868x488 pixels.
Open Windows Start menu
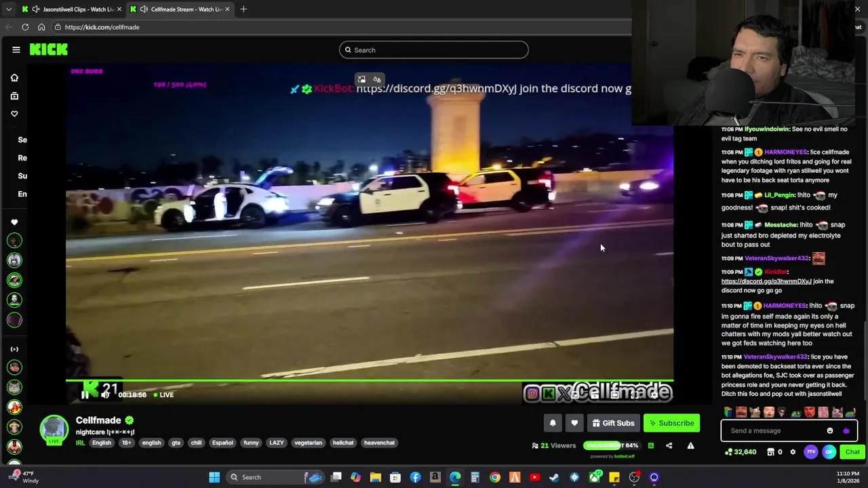(x=214, y=477)
